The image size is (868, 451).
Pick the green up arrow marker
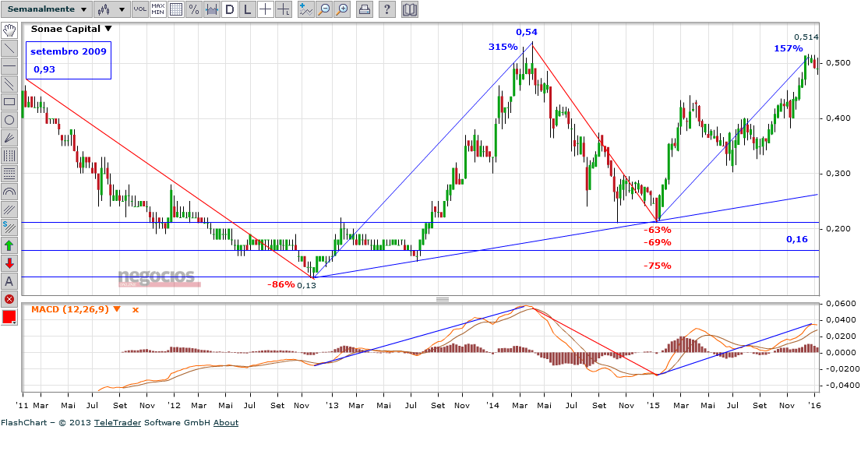(9, 245)
